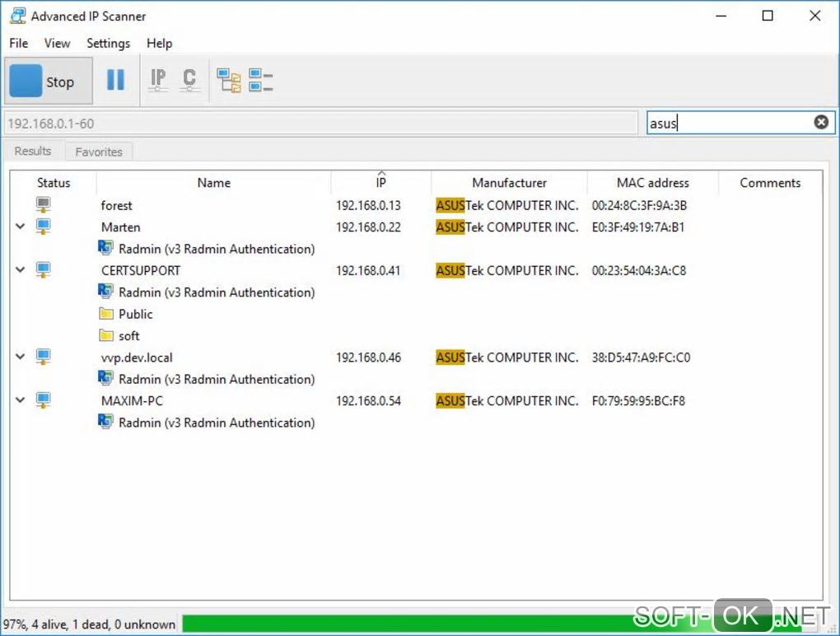The width and height of the screenshot is (840, 636).
Task: Sort by the Status column header
Action: (54, 183)
